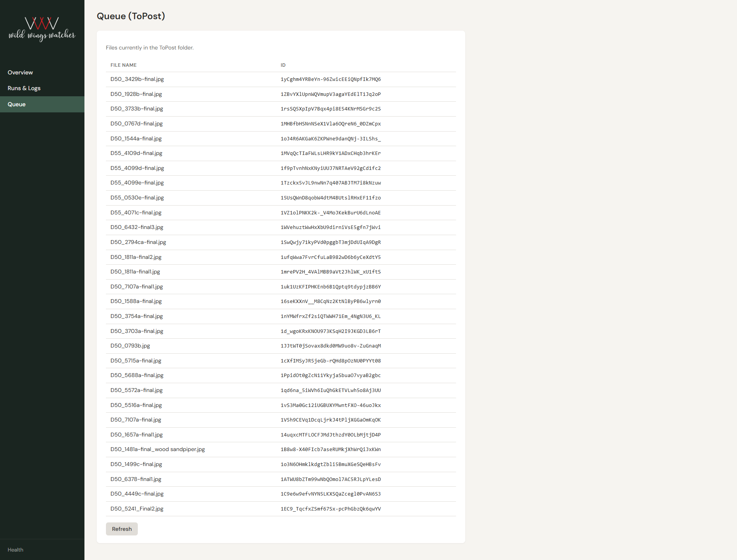Click ID starting with 1yCghm4YRBeYn
Screen dimensions: 737x560
pos(330,79)
